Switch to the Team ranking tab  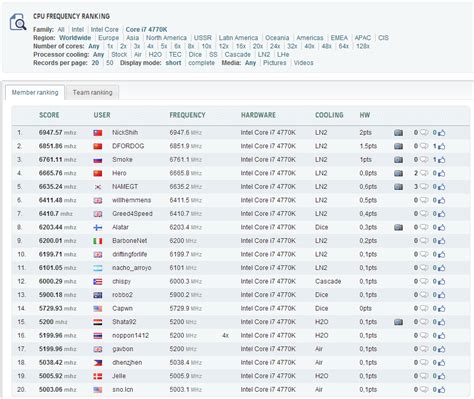[92, 92]
